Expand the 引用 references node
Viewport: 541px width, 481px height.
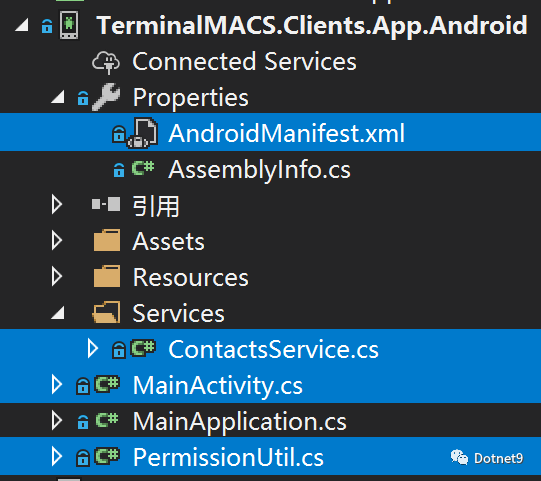[57, 205]
